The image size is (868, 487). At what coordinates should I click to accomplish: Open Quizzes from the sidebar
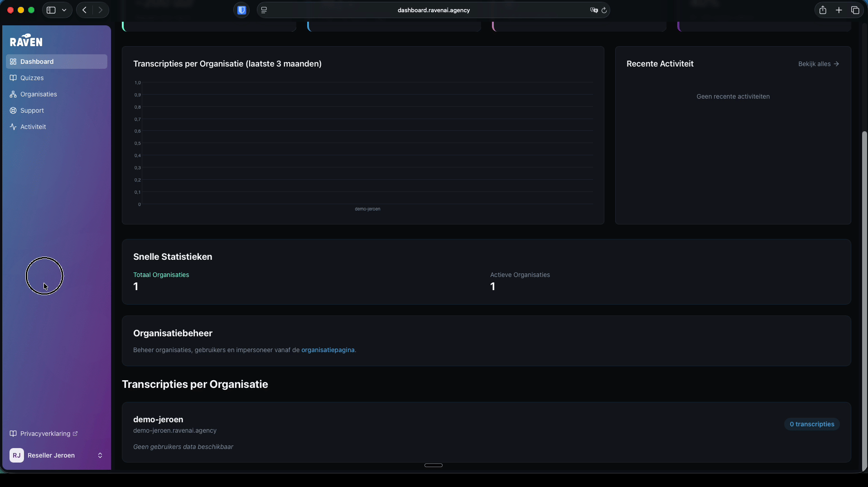32,78
